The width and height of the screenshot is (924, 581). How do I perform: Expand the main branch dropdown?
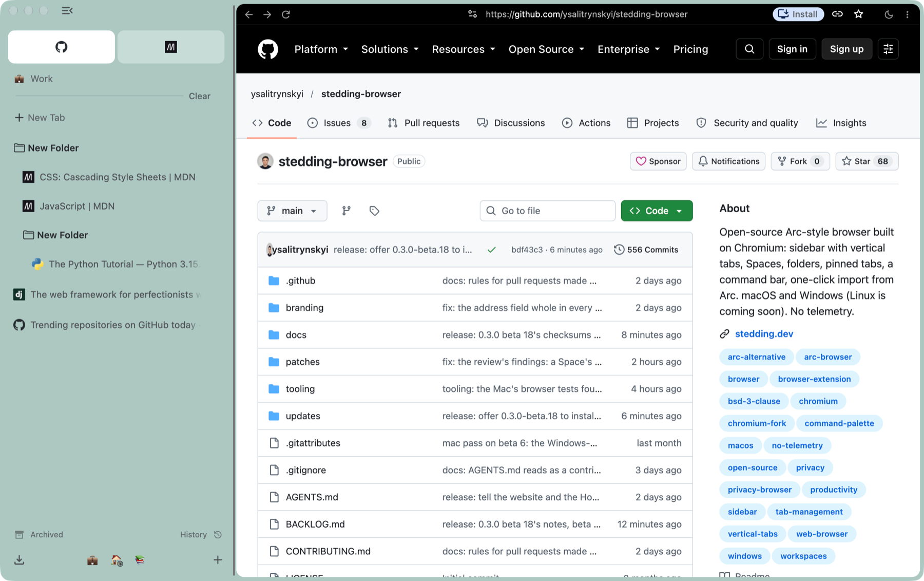(x=292, y=211)
